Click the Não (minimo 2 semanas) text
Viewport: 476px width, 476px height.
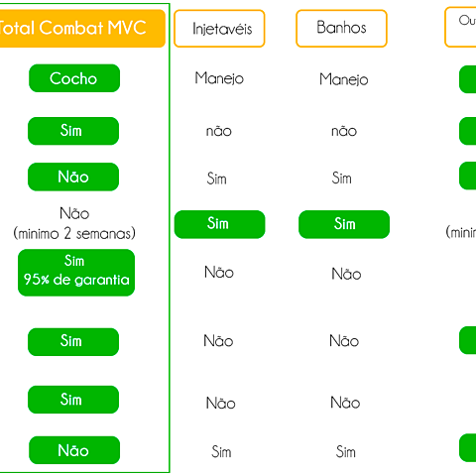point(74,223)
